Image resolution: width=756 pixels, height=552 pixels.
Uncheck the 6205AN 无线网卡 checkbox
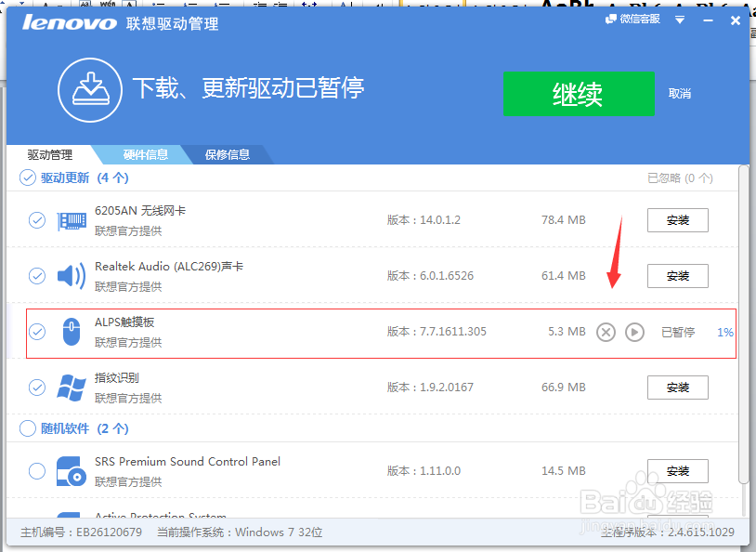(x=37, y=220)
